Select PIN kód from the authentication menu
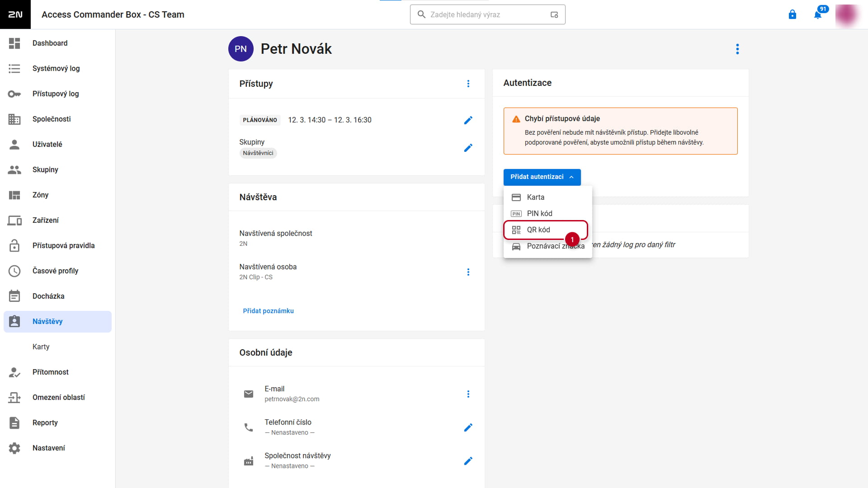868x488 pixels. 548,214
